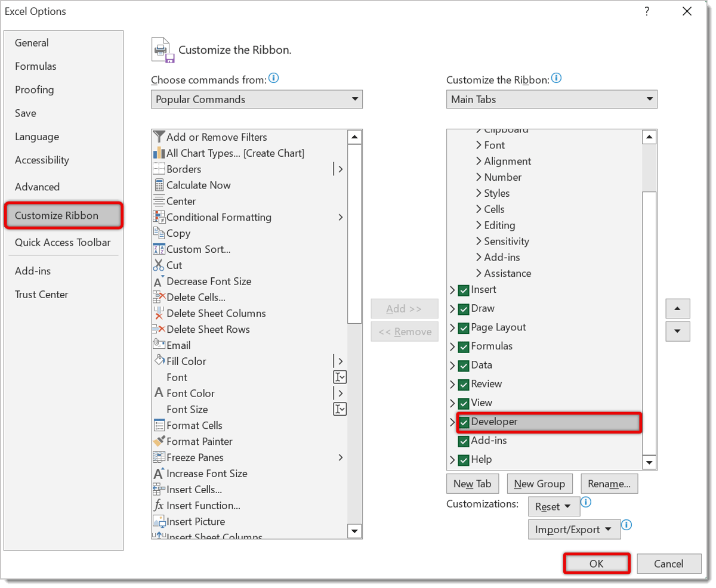Toggle the Developer tab checkbox
The image size is (716, 588).
pos(464,422)
